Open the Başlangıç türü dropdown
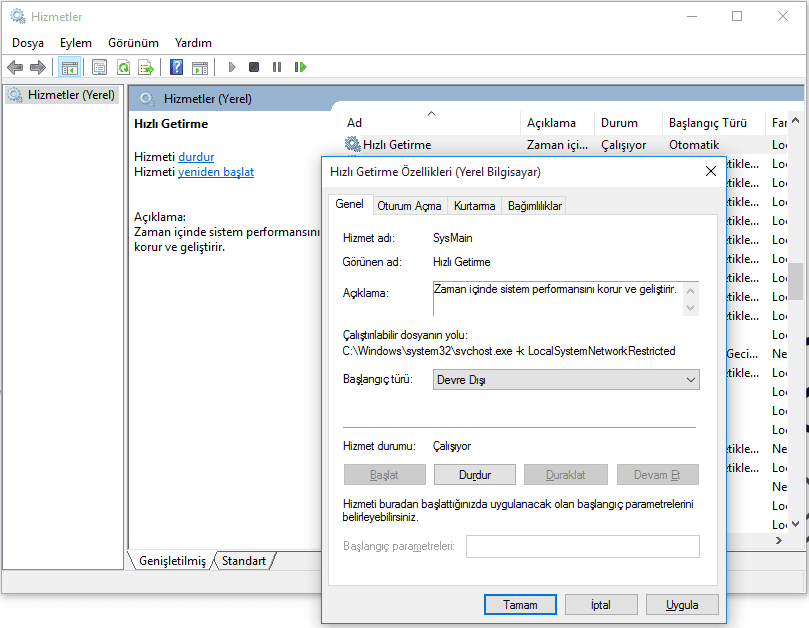The width and height of the screenshot is (809, 628). point(566,380)
